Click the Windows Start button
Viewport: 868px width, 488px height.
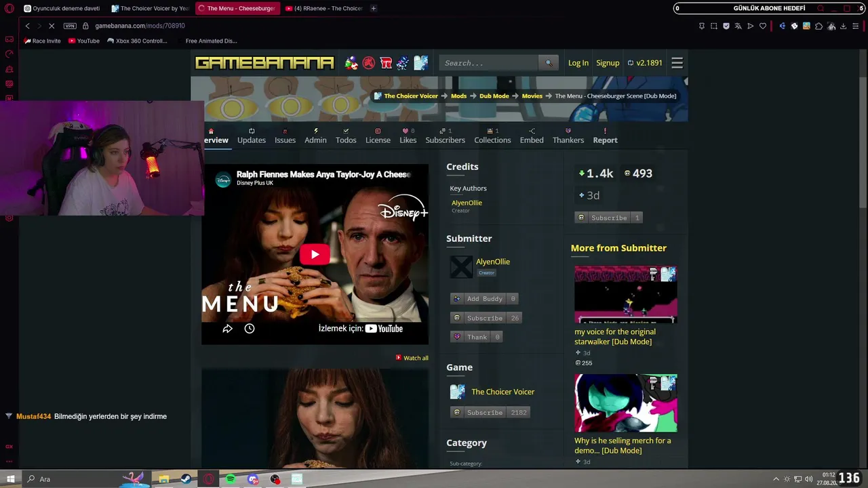[x=11, y=479]
